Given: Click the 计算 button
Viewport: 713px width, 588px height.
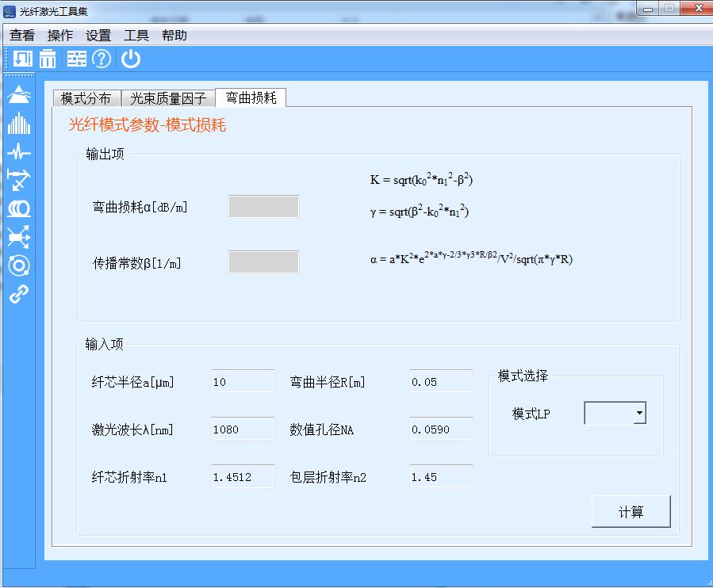Looking at the screenshot, I should pos(631,512).
